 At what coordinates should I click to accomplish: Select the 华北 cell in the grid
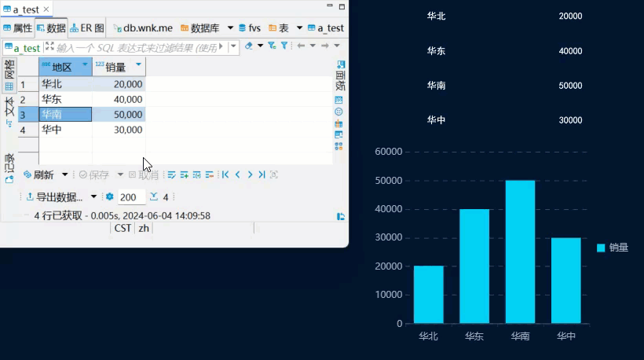[x=65, y=84]
